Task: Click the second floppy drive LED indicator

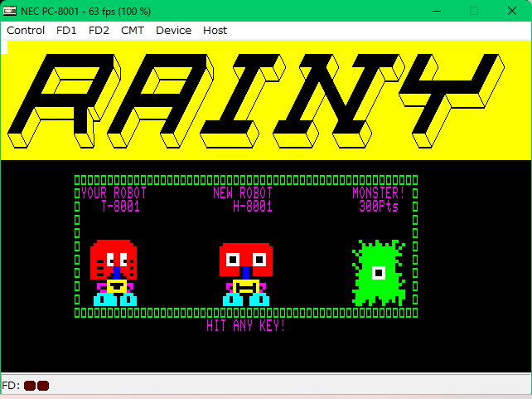Action: [43, 386]
